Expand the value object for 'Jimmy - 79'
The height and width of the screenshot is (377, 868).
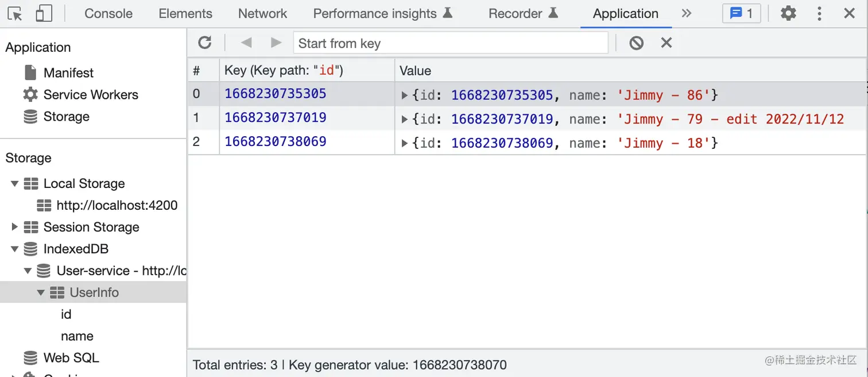point(404,120)
